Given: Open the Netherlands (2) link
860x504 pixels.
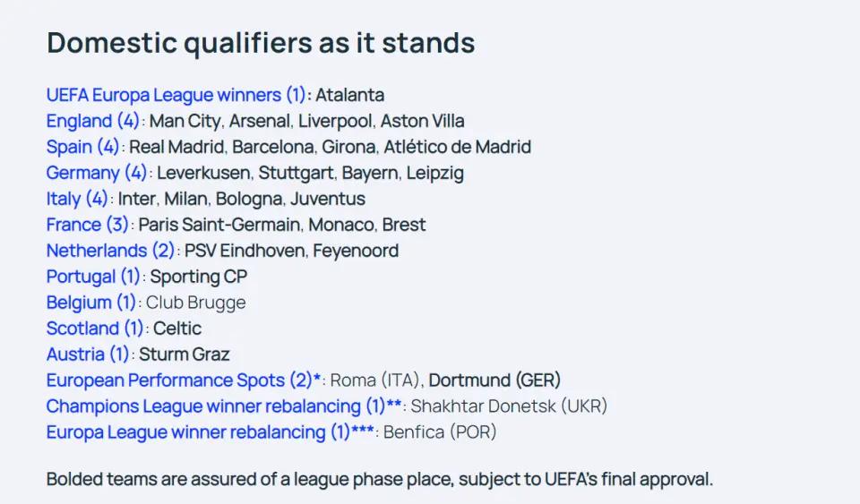Looking at the screenshot, I should [x=110, y=251].
